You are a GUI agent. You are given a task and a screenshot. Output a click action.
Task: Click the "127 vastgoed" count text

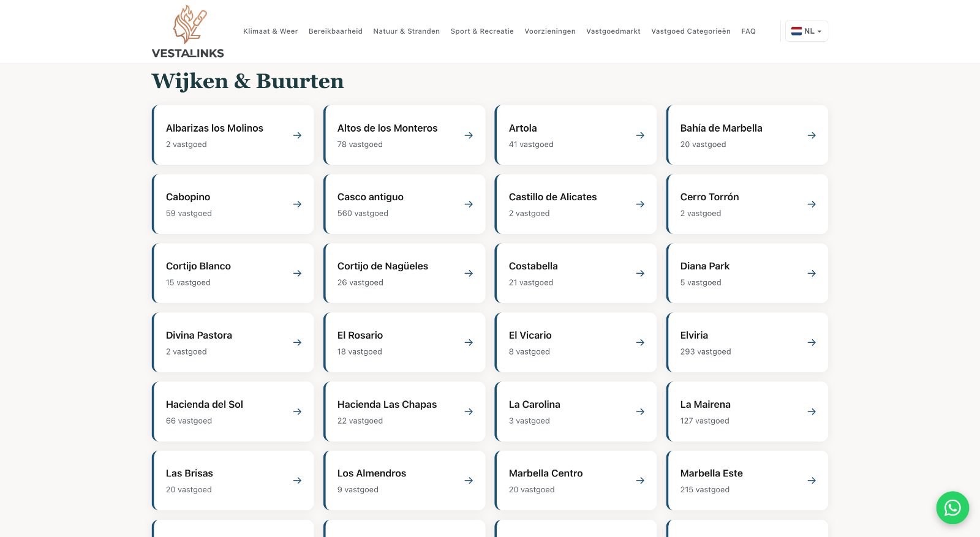click(x=705, y=421)
